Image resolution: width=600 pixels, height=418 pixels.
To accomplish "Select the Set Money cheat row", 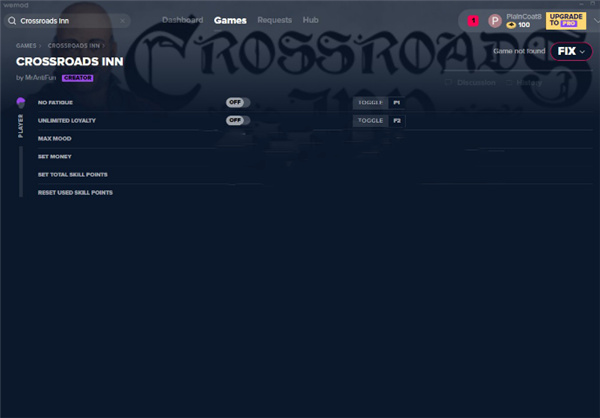I will (315, 157).
